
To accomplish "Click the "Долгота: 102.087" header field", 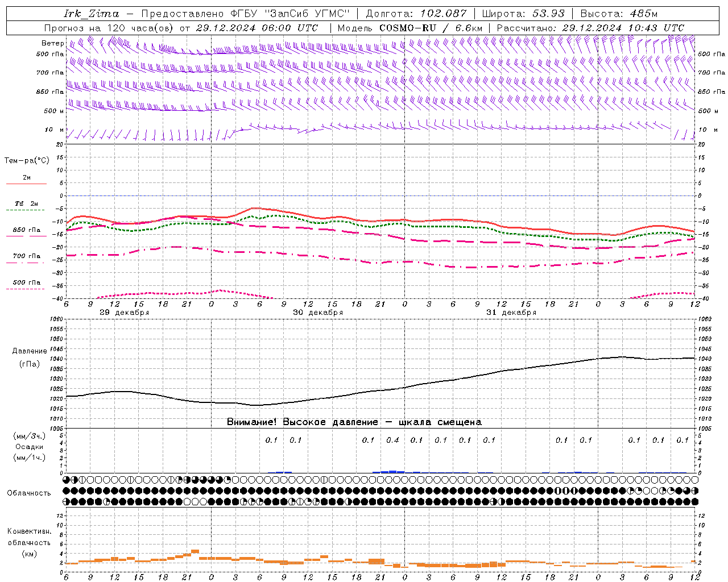I will pos(416,14).
